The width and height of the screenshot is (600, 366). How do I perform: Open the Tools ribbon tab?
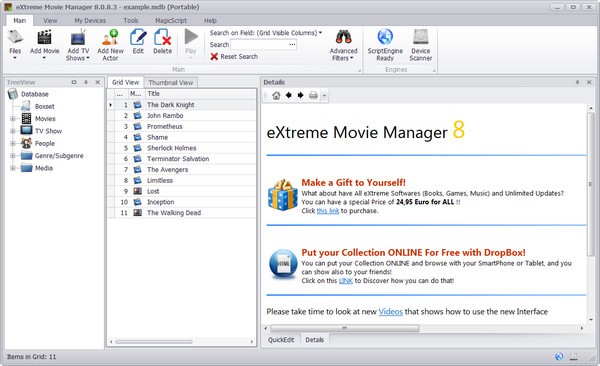pos(130,21)
